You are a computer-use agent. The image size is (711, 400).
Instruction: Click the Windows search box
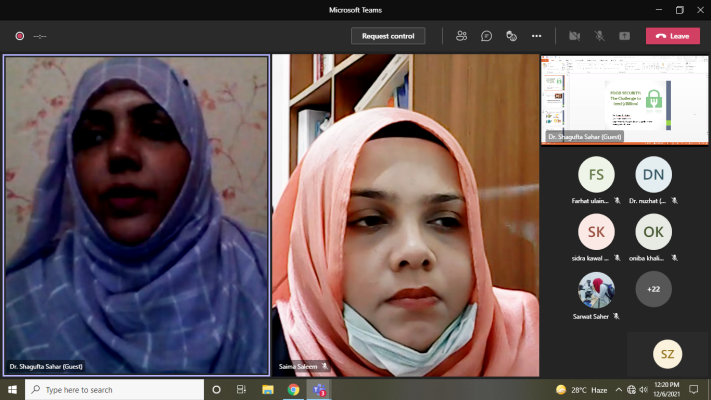click(114, 389)
